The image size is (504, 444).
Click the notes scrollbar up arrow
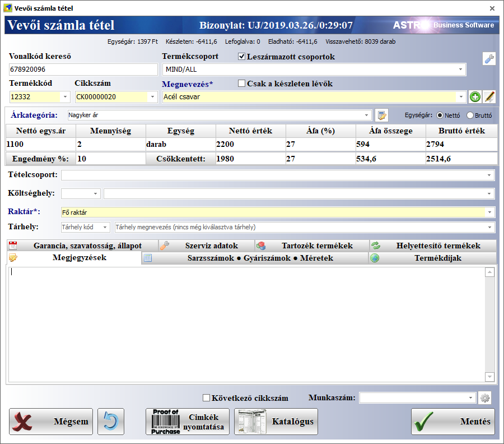click(489, 272)
